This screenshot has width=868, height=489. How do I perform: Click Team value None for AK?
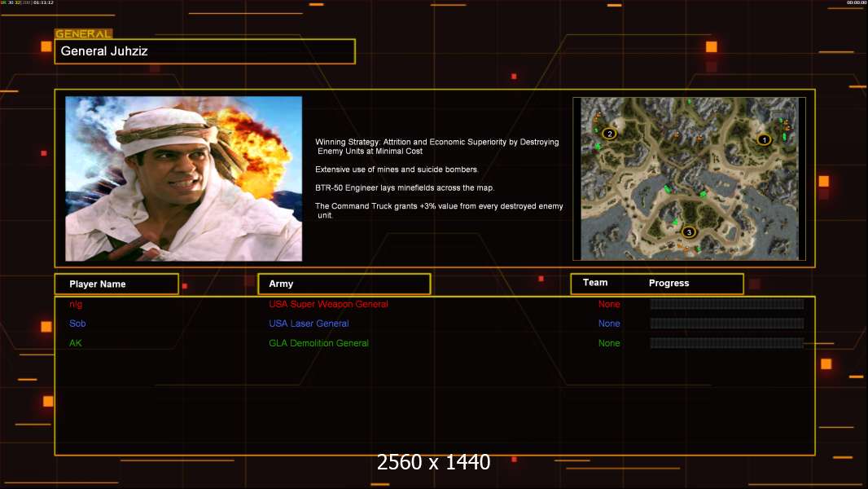coord(609,343)
